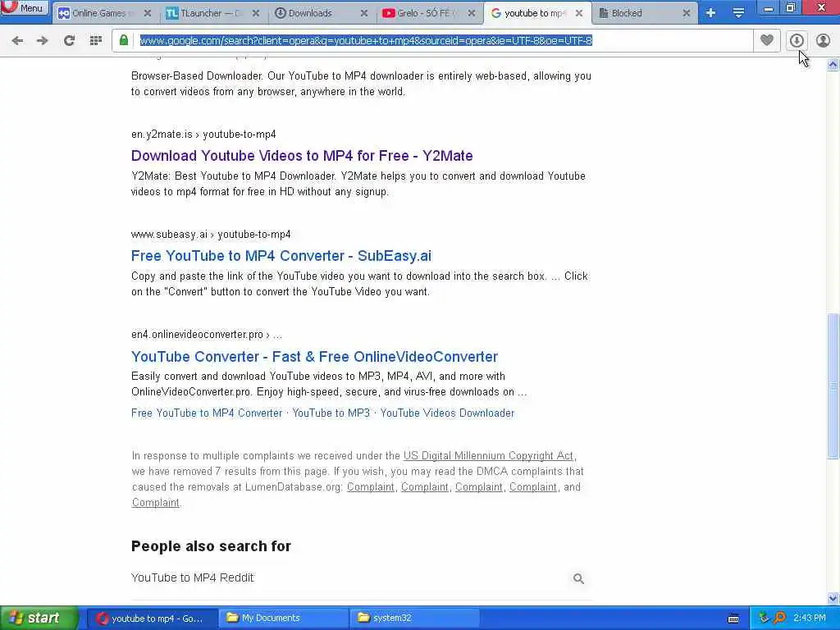Close the youtube to mp4 tab
840x630 pixels.
coord(579,13)
